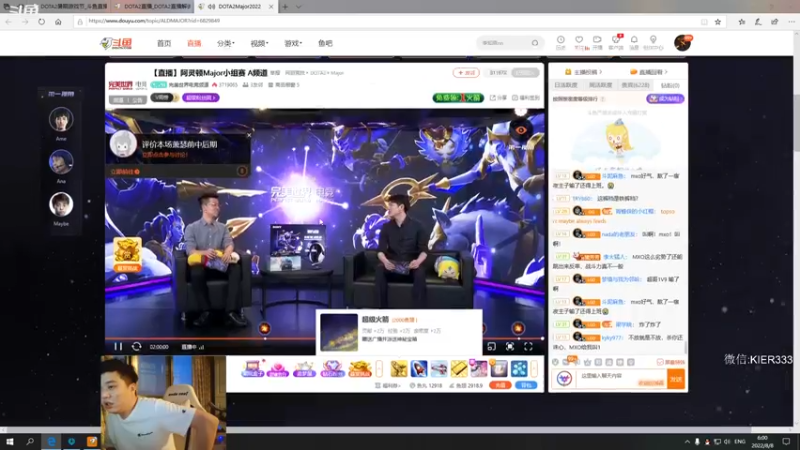Expand the 游戏 dropdown menu
The width and height of the screenshot is (800, 450).
click(x=293, y=43)
